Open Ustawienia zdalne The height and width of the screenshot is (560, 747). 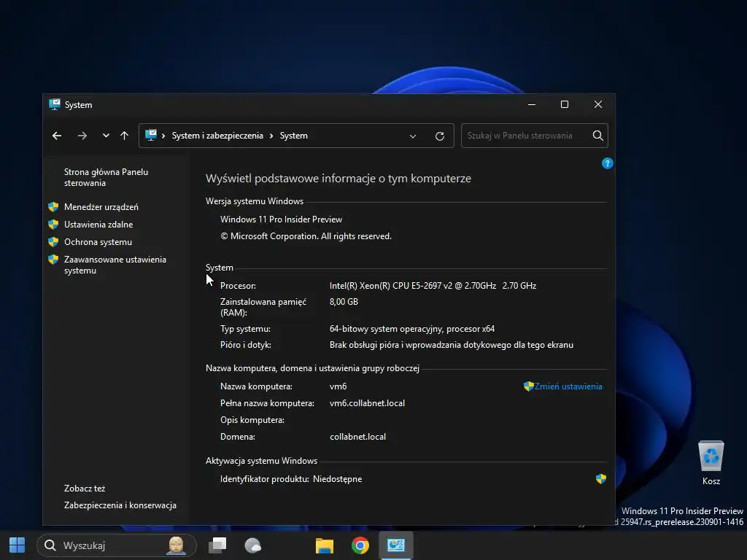click(x=98, y=225)
